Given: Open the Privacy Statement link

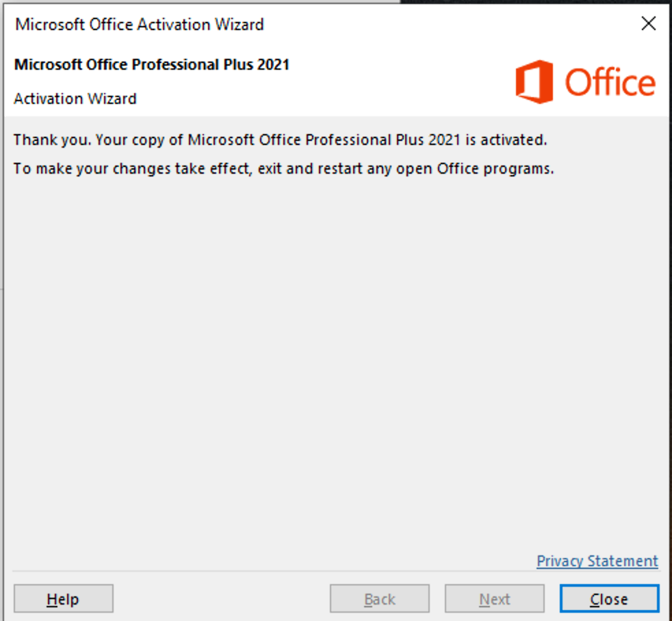Looking at the screenshot, I should click(x=597, y=561).
